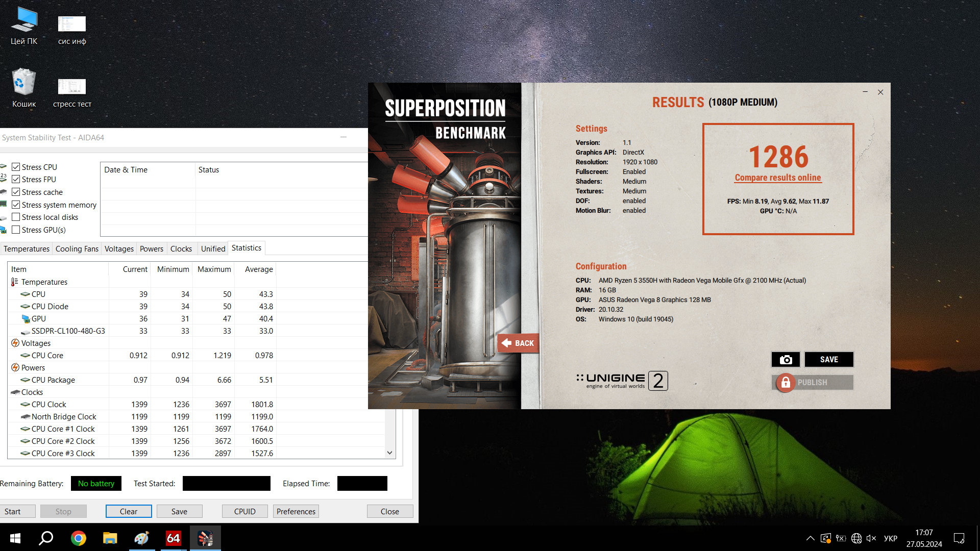Switch to the Clocks tab
The width and height of the screenshot is (980, 551).
(x=181, y=248)
